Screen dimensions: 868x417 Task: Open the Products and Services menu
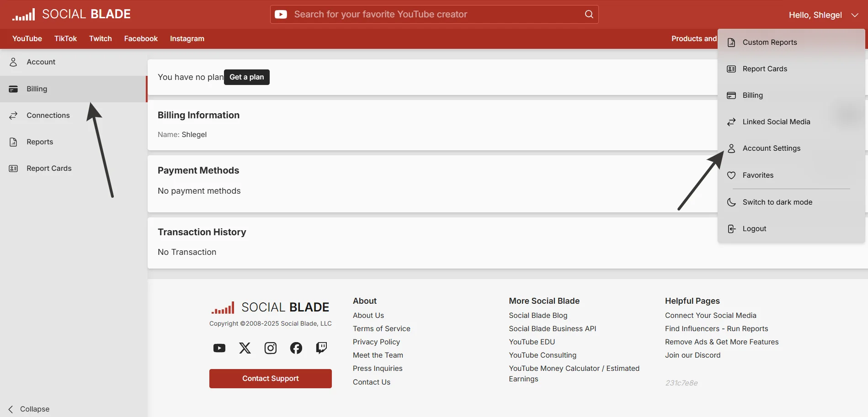click(694, 38)
